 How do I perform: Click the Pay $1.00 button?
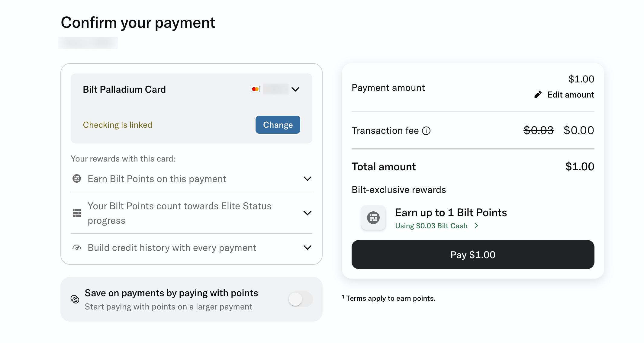(472, 255)
